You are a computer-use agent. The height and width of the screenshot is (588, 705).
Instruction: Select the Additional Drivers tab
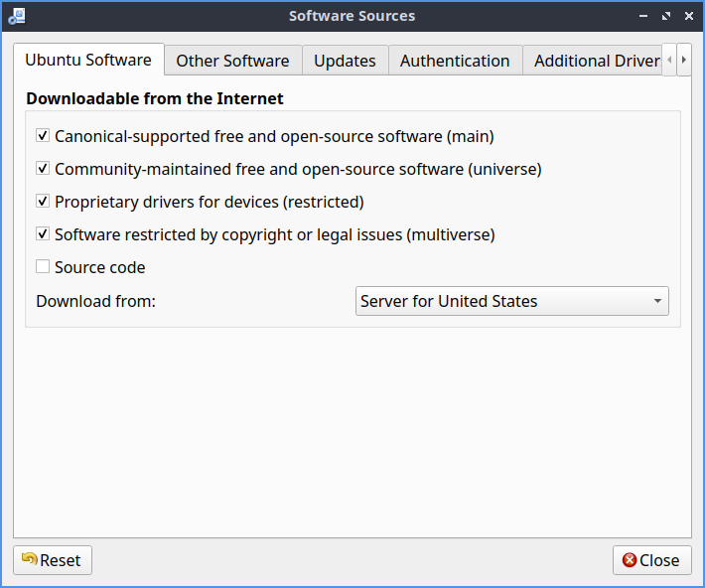click(x=596, y=61)
